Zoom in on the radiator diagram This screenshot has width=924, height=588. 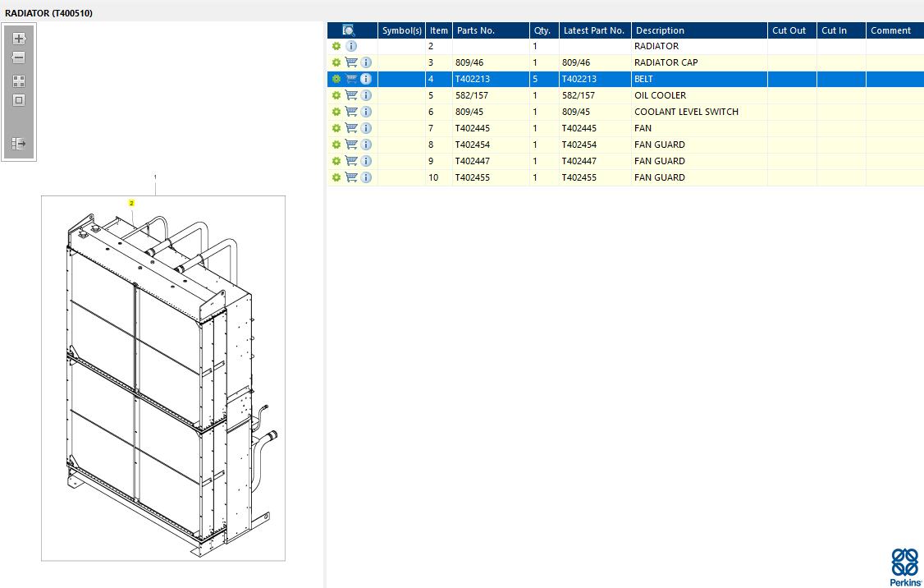click(x=19, y=39)
